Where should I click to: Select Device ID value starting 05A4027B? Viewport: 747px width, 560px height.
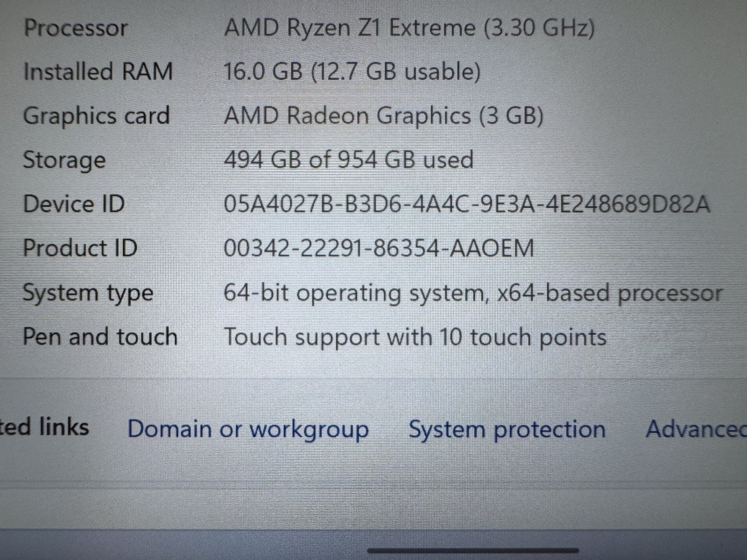coord(467,204)
